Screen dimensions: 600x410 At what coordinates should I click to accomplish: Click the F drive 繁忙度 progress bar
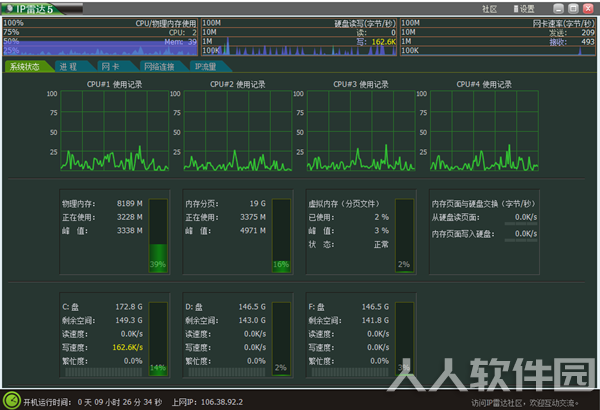[350, 372]
